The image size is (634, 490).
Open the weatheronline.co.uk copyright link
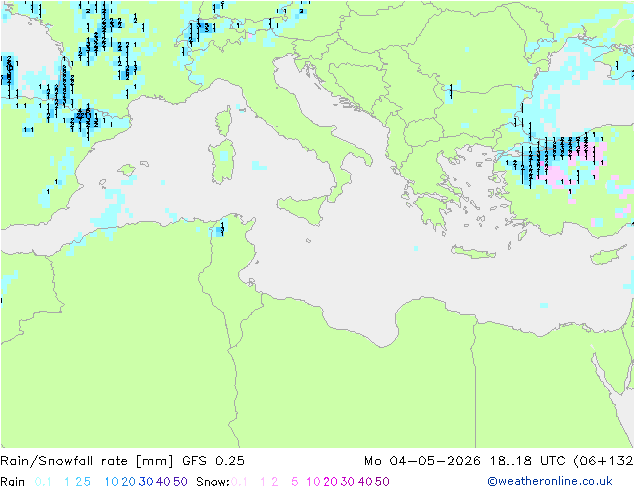[550, 481]
